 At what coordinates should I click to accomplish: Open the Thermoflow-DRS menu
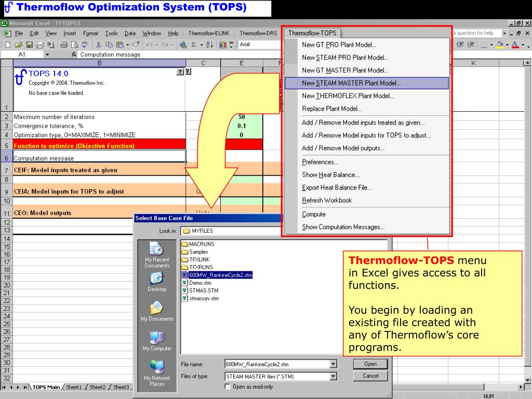[x=258, y=33]
